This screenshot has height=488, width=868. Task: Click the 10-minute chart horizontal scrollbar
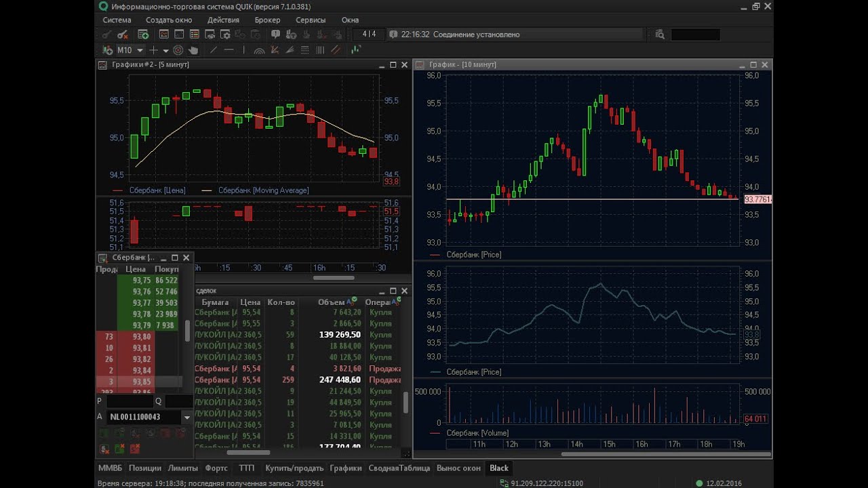click(x=665, y=454)
